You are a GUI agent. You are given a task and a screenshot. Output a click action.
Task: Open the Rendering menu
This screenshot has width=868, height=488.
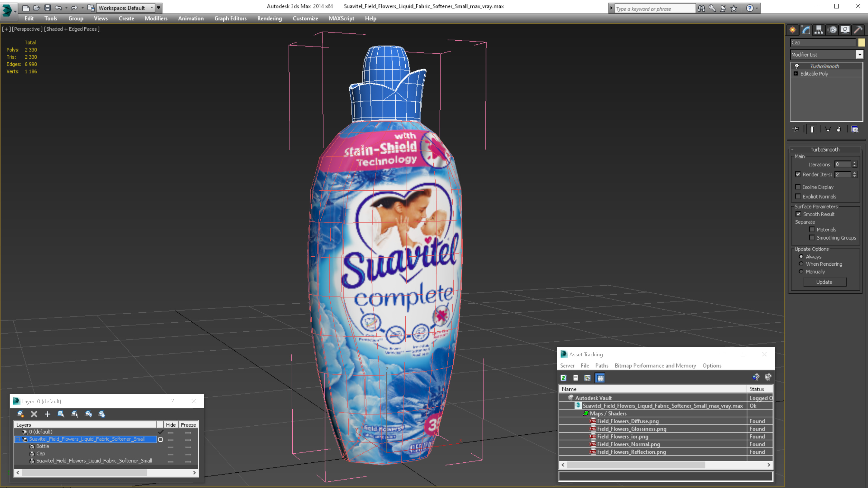click(269, 18)
